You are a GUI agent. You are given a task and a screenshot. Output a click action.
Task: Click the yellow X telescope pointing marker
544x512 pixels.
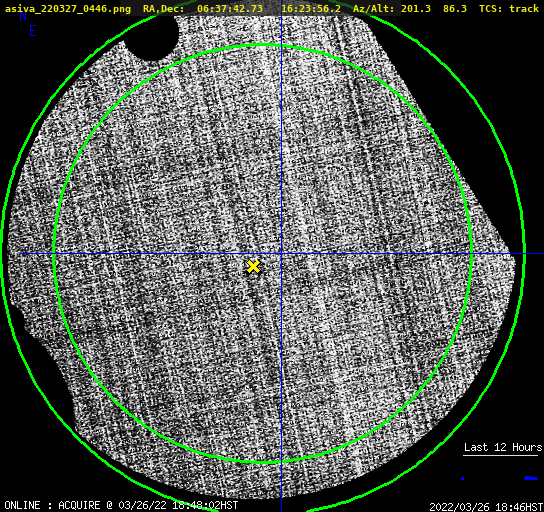click(x=253, y=267)
